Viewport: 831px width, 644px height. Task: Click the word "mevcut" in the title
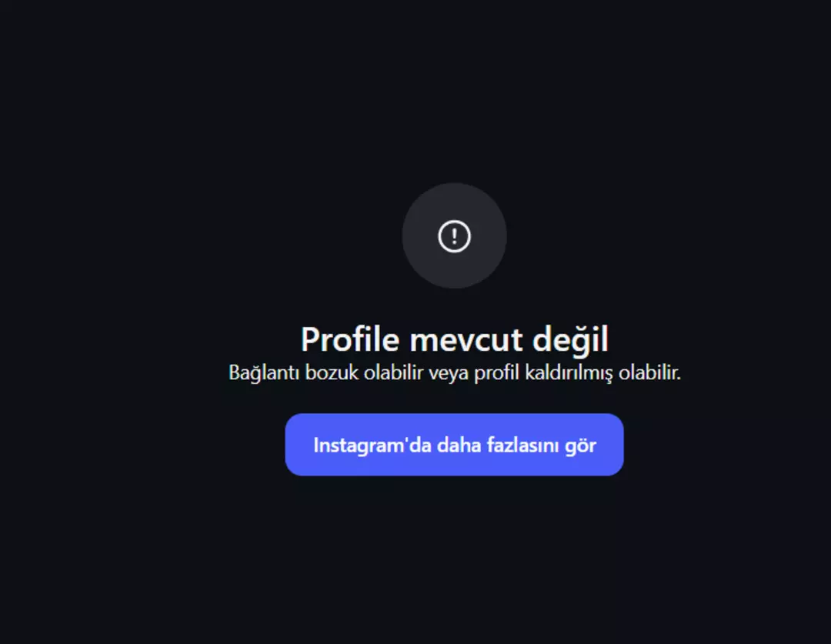[x=466, y=340]
